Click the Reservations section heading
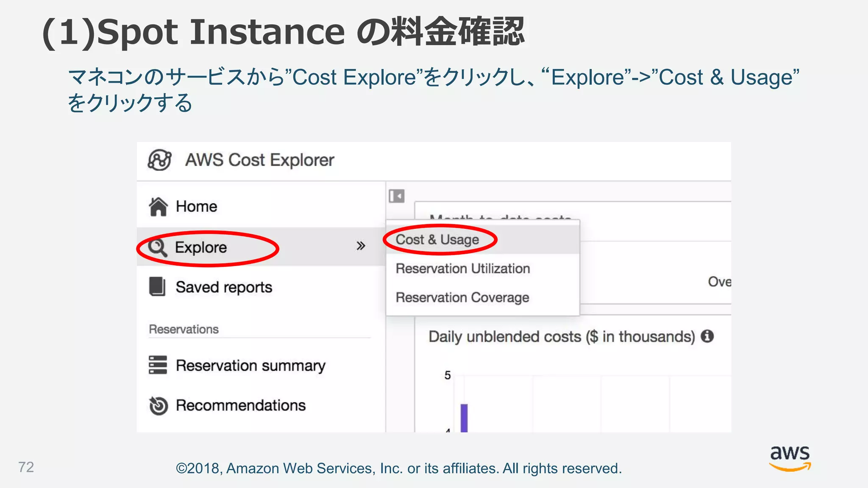 [184, 329]
